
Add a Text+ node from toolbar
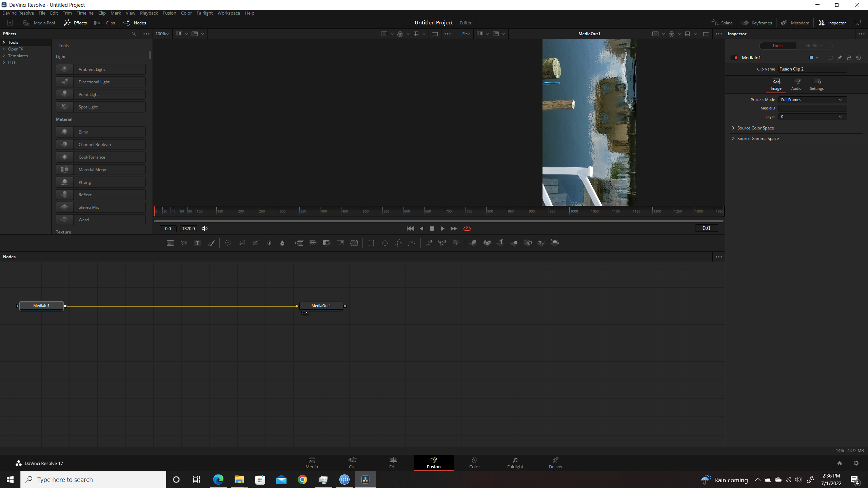point(197,243)
